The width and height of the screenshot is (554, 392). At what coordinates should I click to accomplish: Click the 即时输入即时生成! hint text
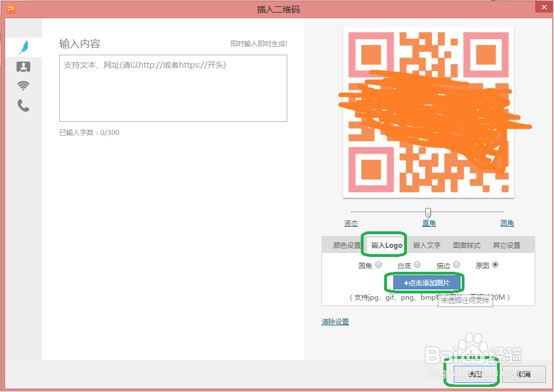click(259, 44)
